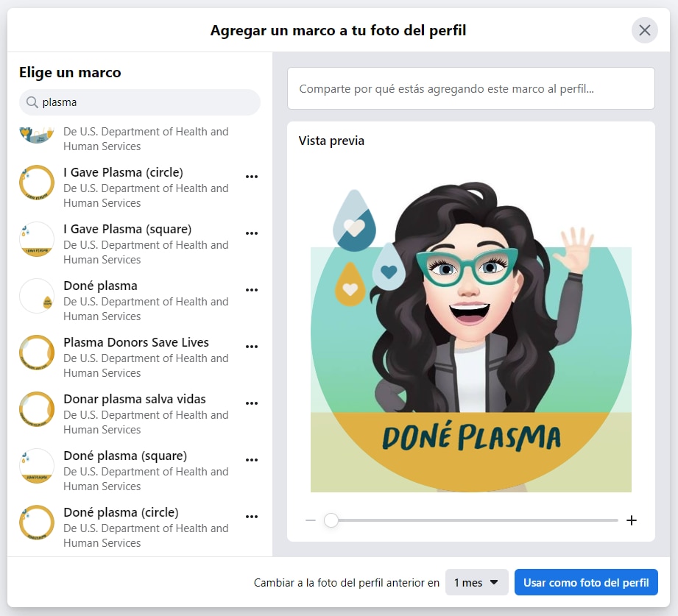Pick the Donar plasma salva vidas entry
678x616 pixels.
click(x=135, y=400)
